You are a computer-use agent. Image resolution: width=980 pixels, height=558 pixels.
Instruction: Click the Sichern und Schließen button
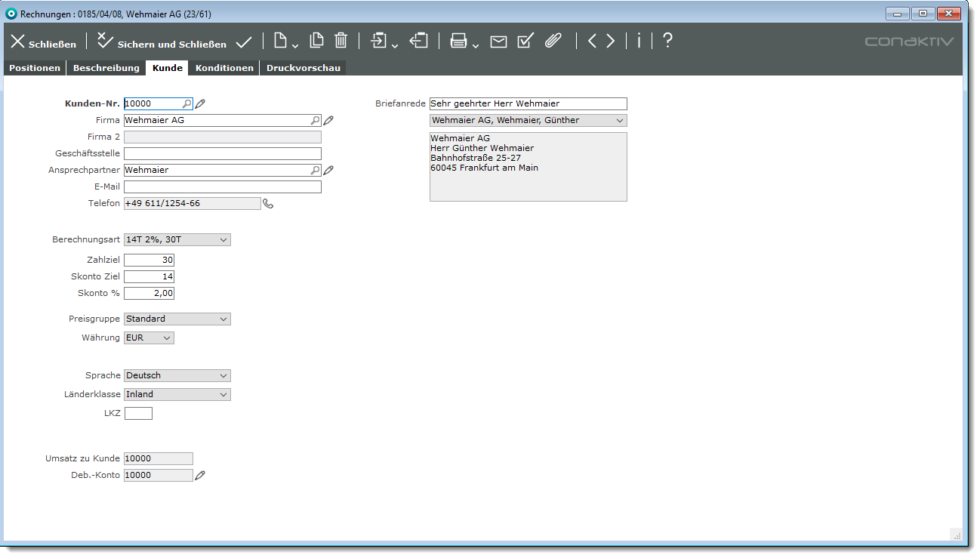(162, 43)
